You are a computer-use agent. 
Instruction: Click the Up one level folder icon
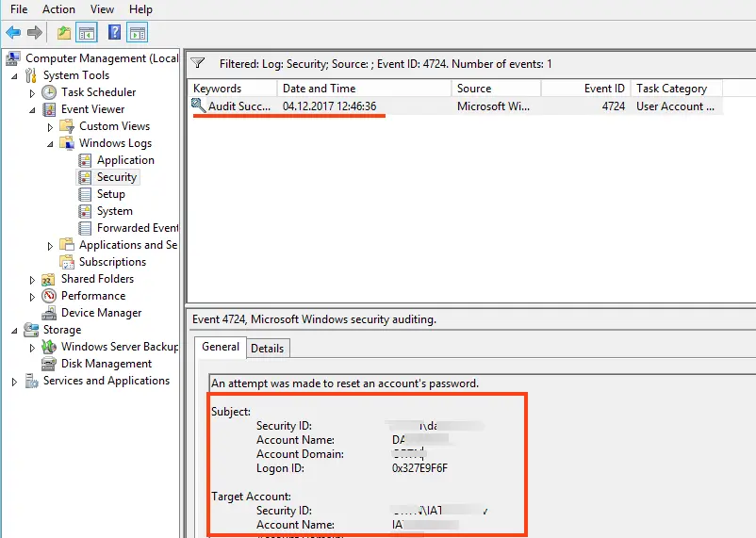pos(64,33)
